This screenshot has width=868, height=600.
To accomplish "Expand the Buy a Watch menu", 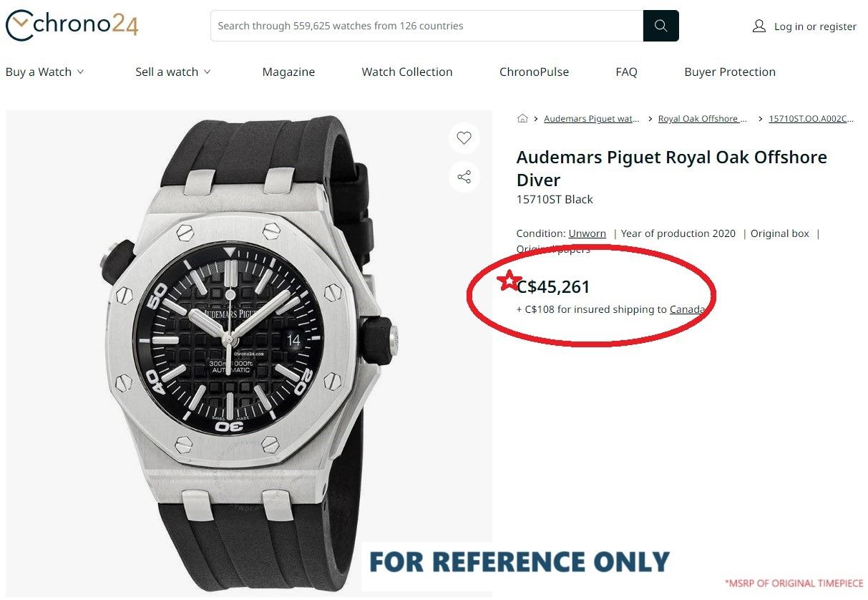I will (x=44, y=72).
